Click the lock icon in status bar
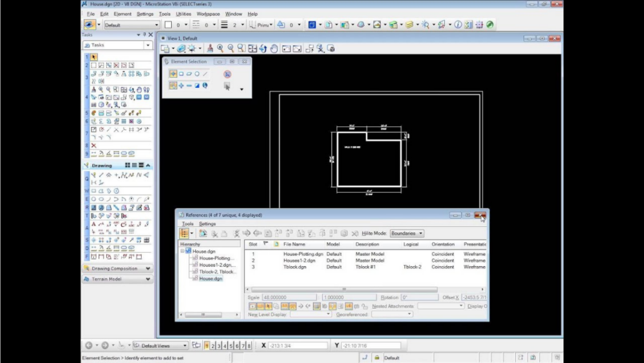Screen dimensions: 644x363 [x=377, y=358]
